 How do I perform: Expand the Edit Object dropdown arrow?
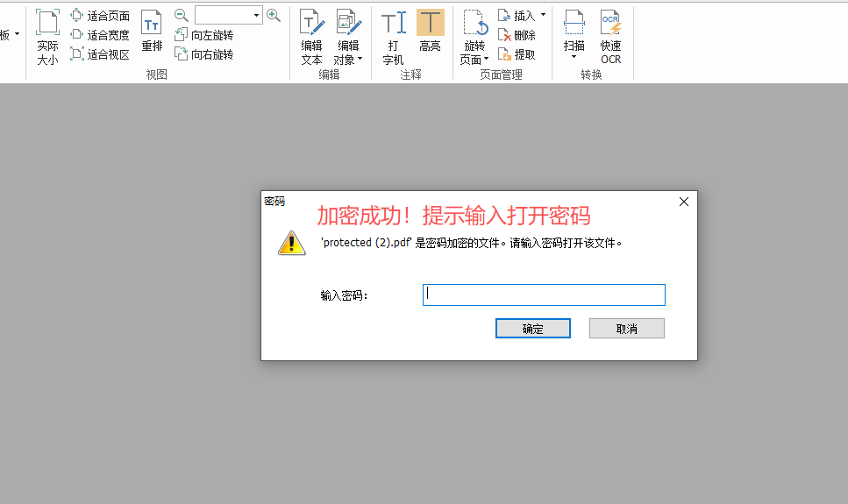pyautogui.click(x=360, y=60)
